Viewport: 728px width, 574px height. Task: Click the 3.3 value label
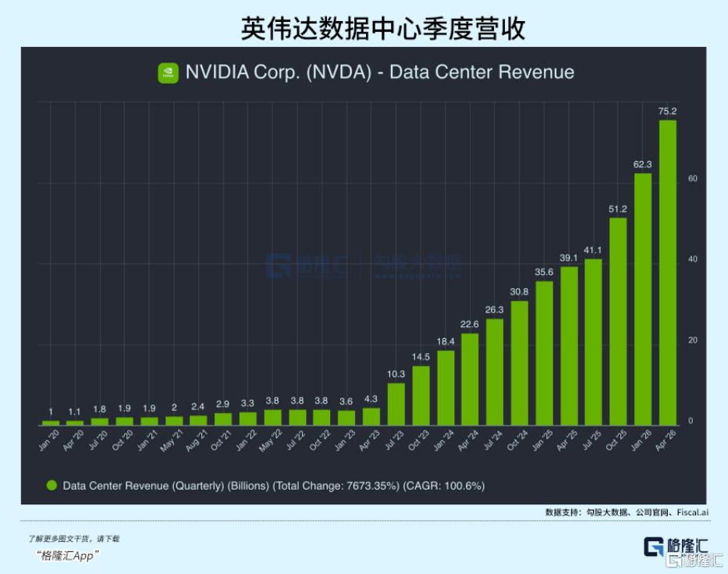(x=247, y=403)
